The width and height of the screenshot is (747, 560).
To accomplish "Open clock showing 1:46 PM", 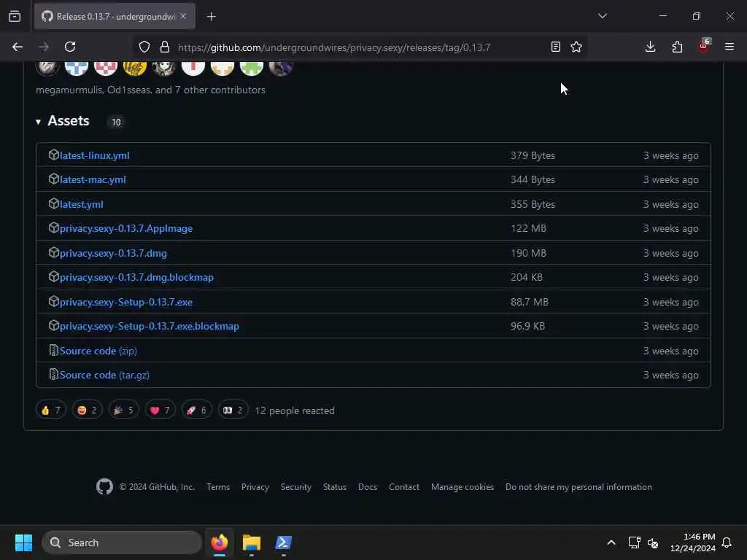I will (x=693, y=542).
